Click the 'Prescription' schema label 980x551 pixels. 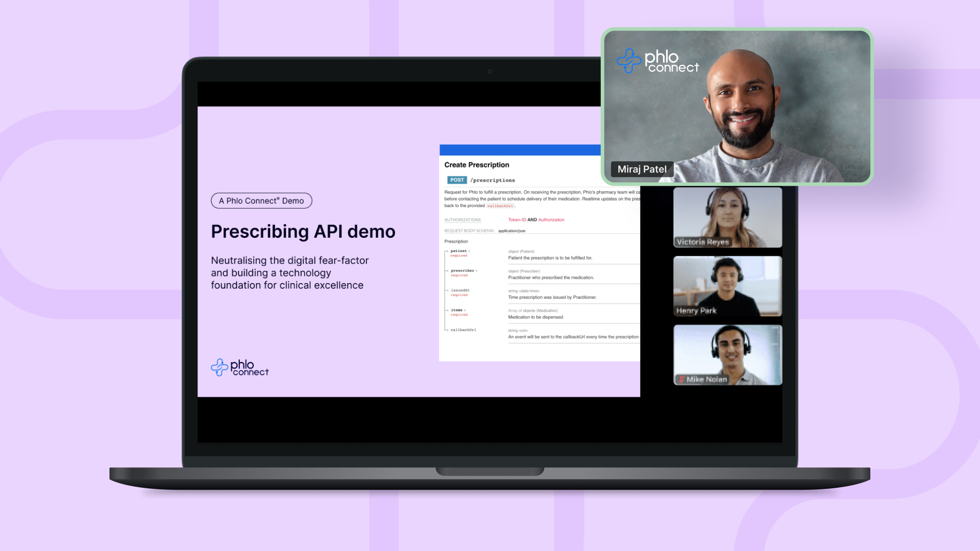pos(456,242)
